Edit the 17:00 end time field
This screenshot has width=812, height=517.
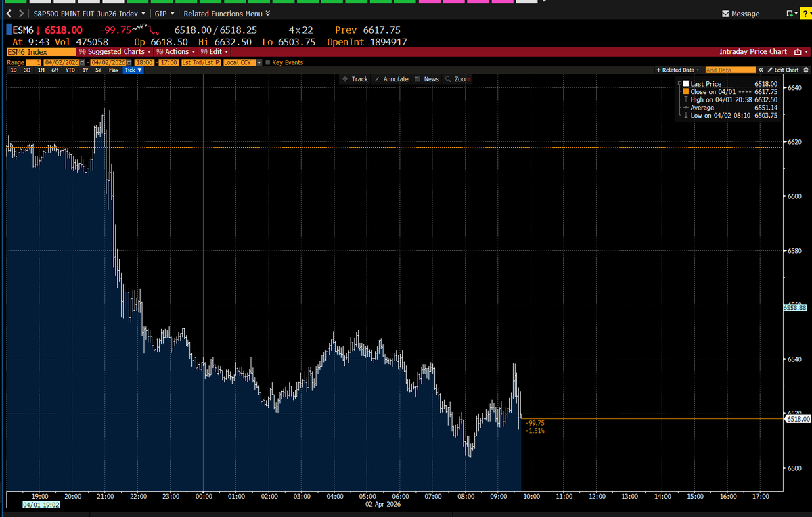point(168,62)
